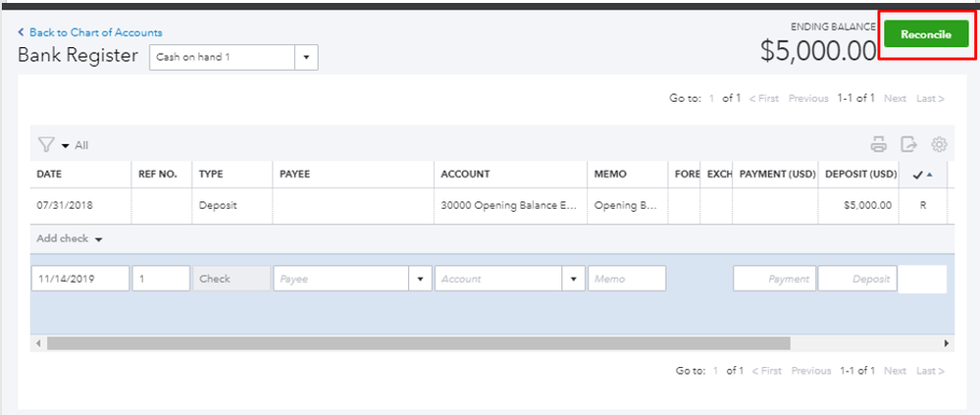The width and height of the screenshot is (980, 415).
Task: Click the $5,000.00 ending balance amount
Action: pos(818,51)
